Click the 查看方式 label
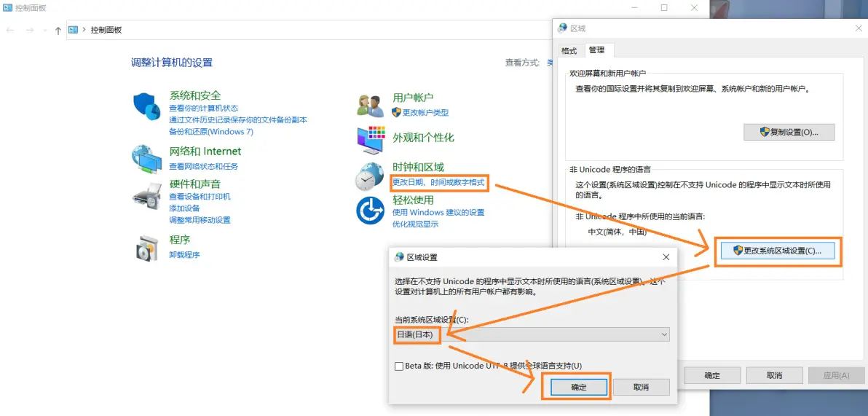868x416 pixels. (x=523, y=63)
